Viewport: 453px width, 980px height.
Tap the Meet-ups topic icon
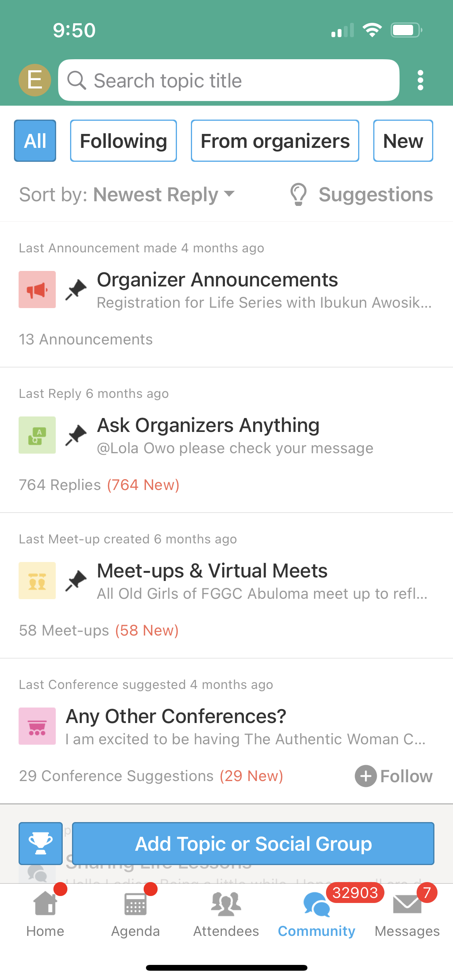(37, 581)
